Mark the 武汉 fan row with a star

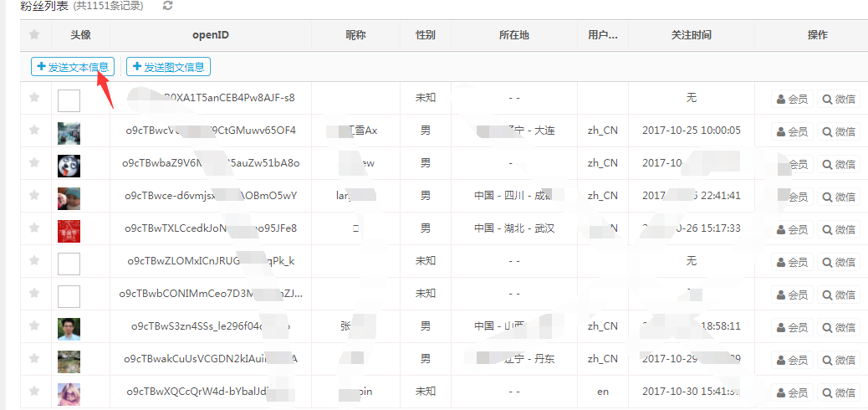(x=34, y=228)
